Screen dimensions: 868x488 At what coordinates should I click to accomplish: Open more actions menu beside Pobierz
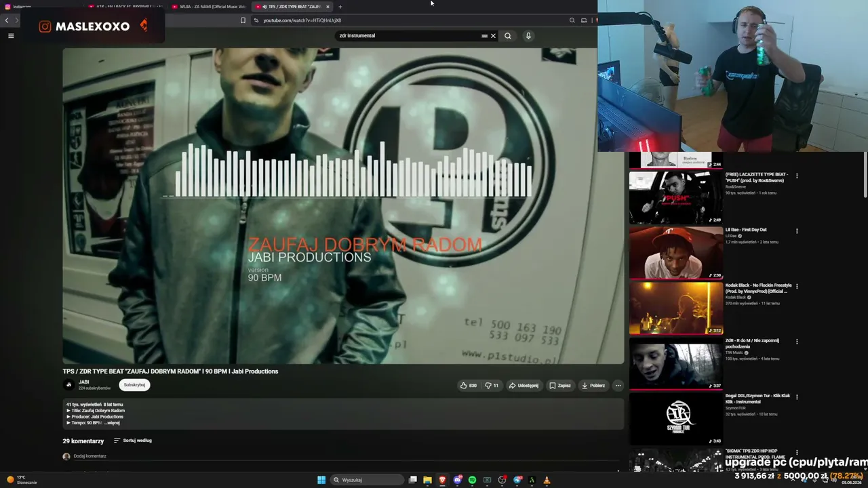click(x=618, y=386)
